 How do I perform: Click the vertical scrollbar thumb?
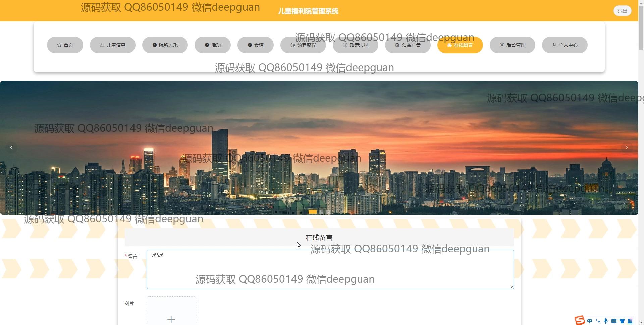641,28
